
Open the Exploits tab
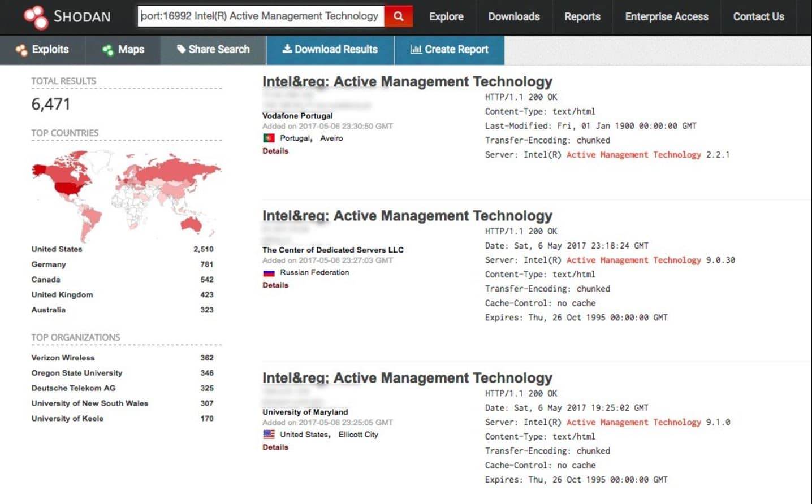click(x=43, y=50)
